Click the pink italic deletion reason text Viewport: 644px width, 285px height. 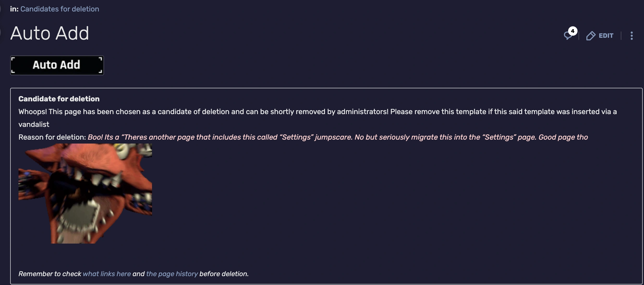(x=338, y=137)
